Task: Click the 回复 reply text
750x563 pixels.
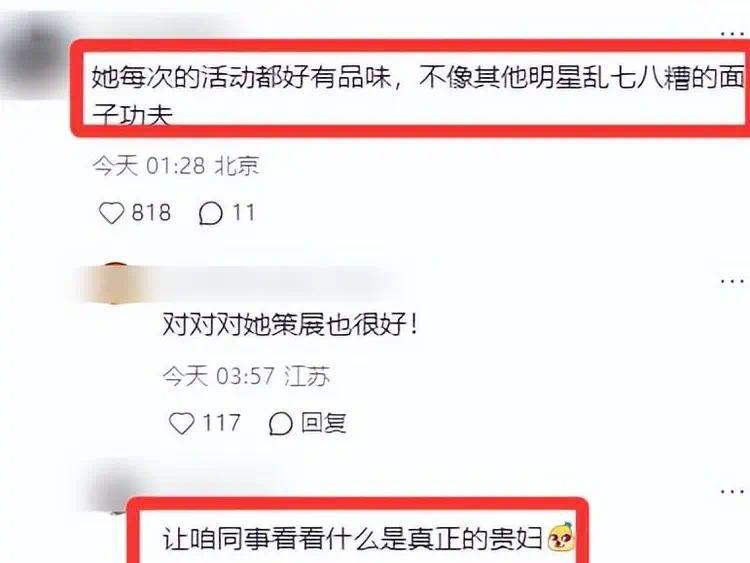Action: tap(324, 423)
